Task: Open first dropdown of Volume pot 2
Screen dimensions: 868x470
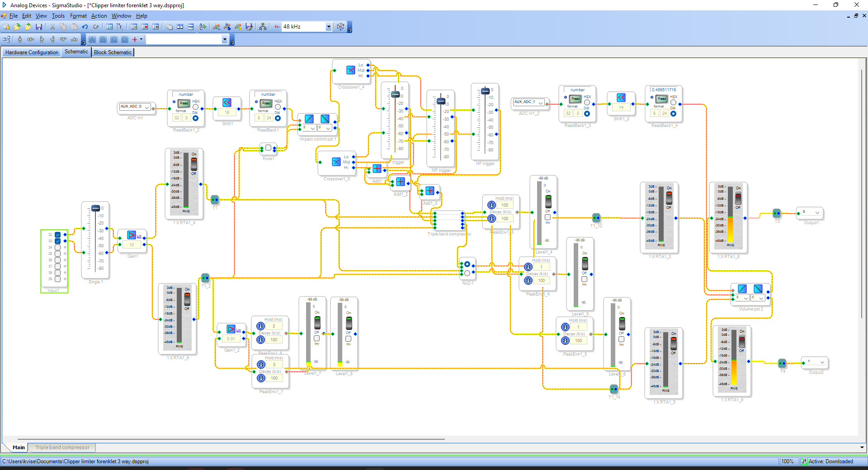Action: point(742,298)
